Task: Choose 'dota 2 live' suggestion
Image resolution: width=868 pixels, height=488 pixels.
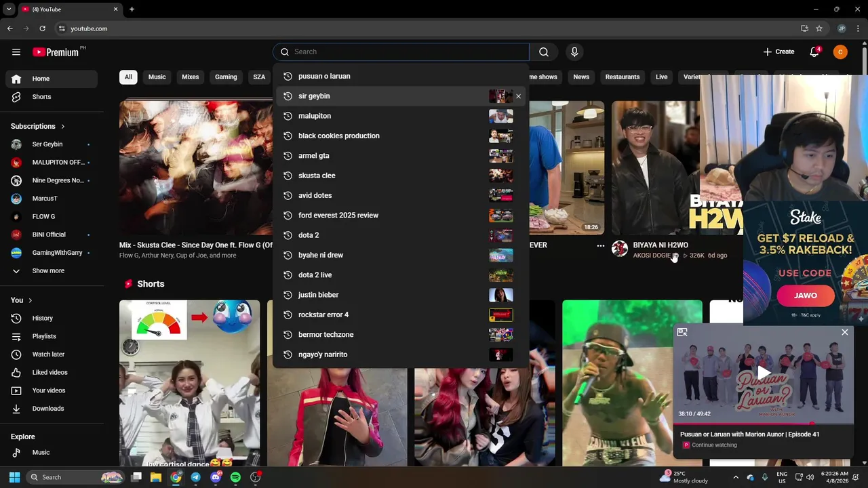Action: click(x=401, y=275)
